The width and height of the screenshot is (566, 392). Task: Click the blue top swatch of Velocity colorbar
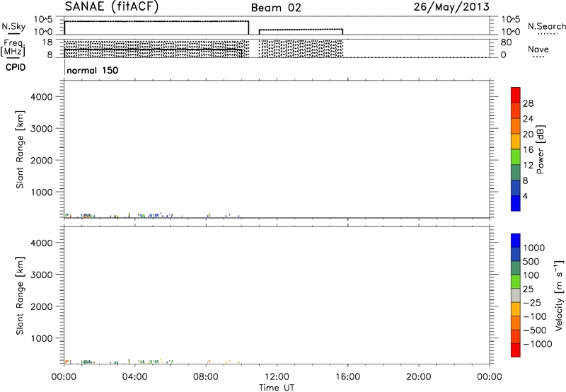pyautogui.click(x=516, y=241)
